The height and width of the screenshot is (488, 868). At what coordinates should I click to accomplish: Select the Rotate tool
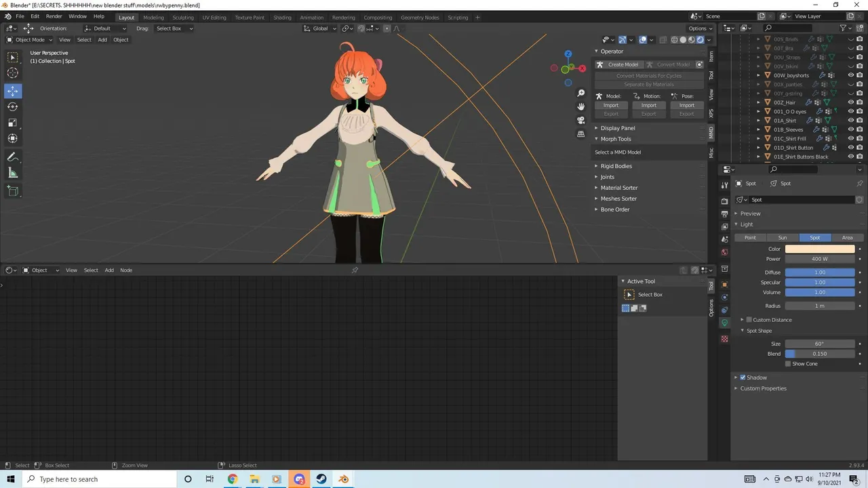[x=13, y=106]
